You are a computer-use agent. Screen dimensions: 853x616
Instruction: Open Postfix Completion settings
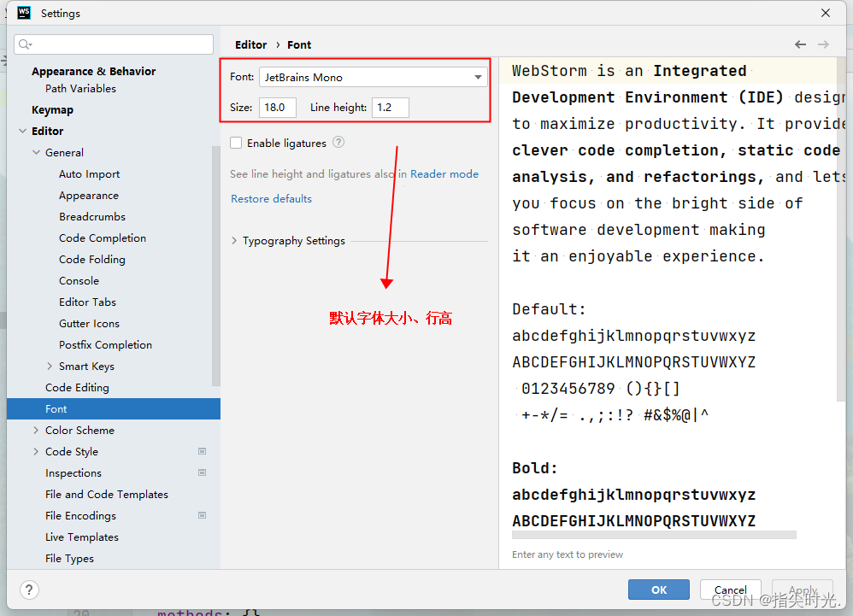click(105, 344)
